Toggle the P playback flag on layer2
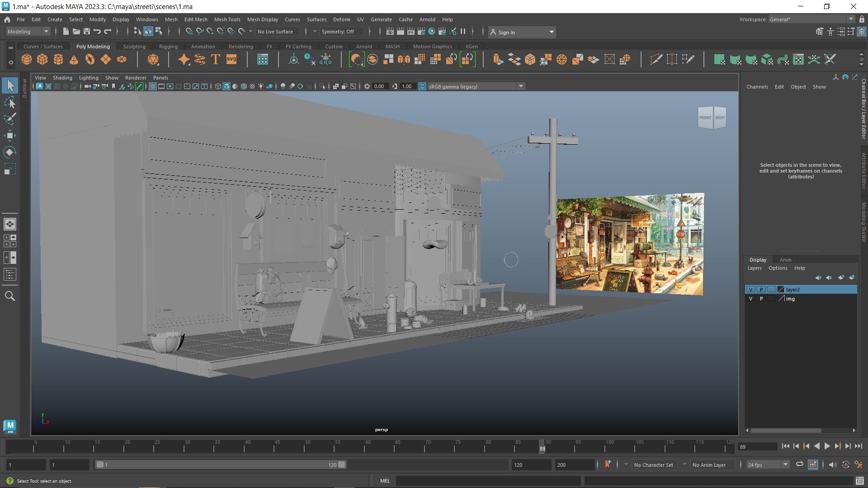 [x=761, y=289]
